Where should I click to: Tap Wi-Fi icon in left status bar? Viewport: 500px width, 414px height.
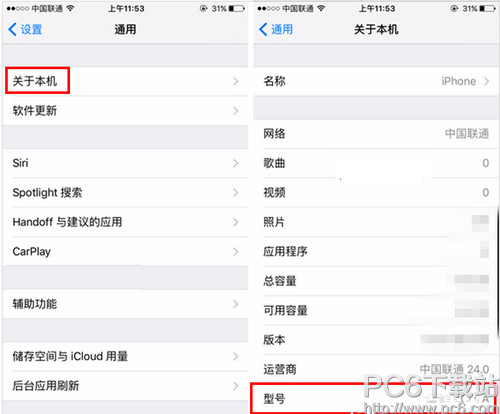70,8
